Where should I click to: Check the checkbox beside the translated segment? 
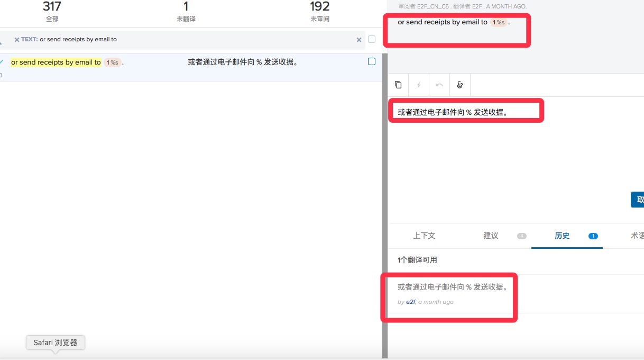click(x=372, y=61)
